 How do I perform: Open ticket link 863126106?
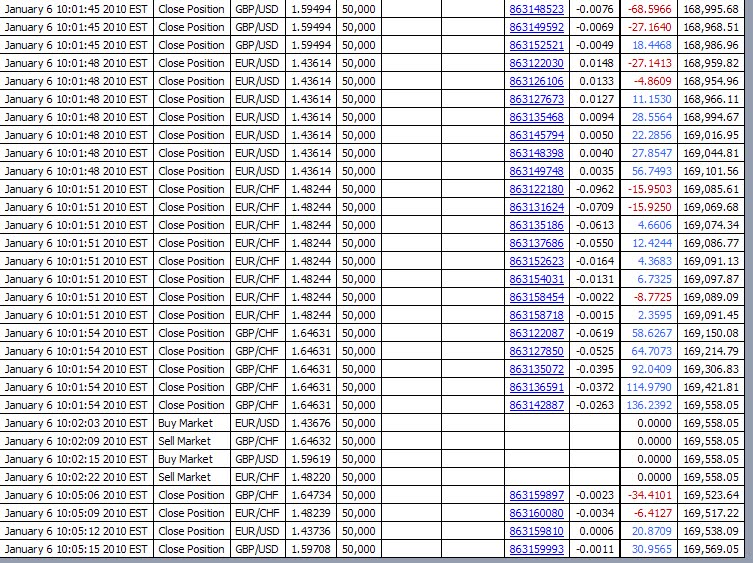point(536,81)
